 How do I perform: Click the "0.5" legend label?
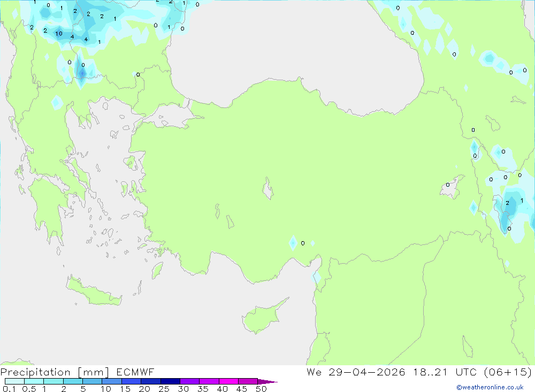click(x=29, y=389)
